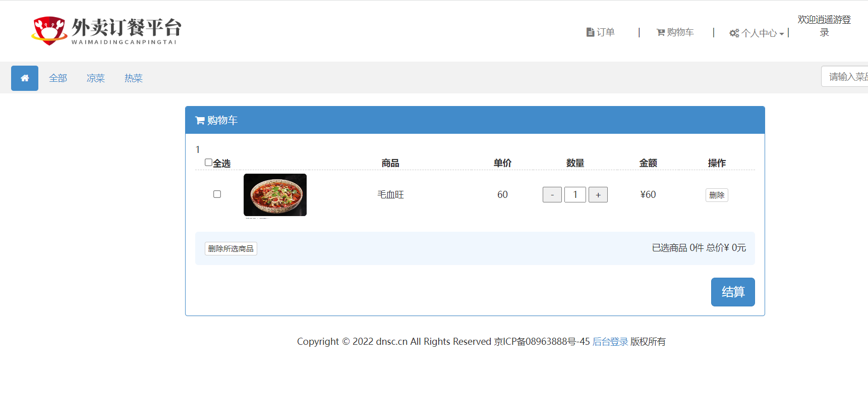Open the 订单 orders link

[x=601, y=32]
